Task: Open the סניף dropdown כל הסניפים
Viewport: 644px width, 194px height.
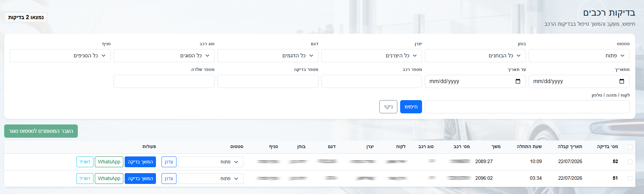Action: (x=60, y=56)
